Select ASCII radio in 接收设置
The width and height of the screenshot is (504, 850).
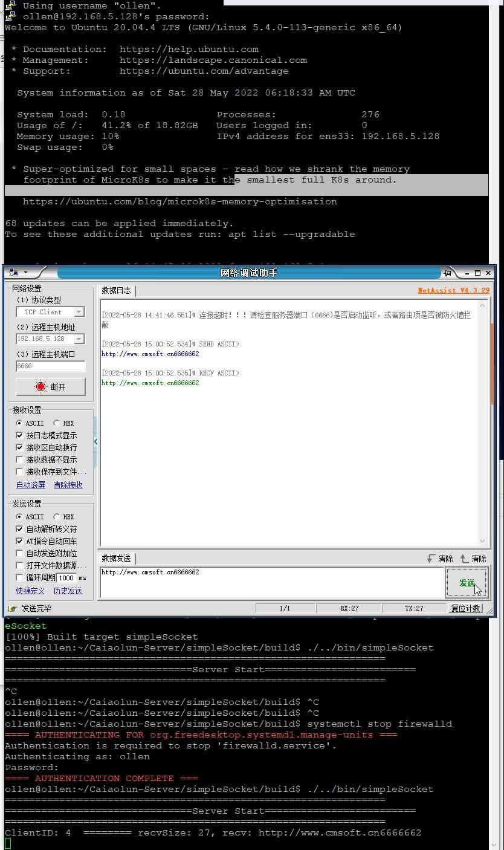(x=19, y=423)
